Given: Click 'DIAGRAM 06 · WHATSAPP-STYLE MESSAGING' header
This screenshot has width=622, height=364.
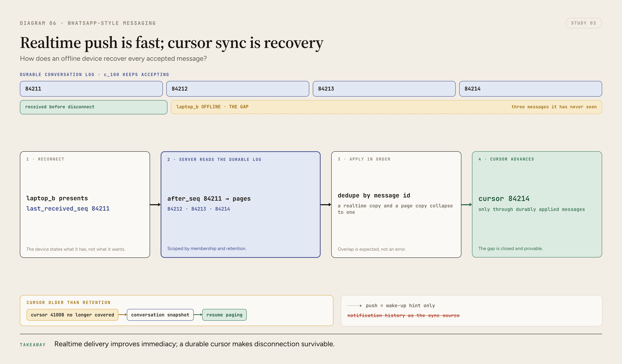Looking at the screenshot, I should [88, 23].
